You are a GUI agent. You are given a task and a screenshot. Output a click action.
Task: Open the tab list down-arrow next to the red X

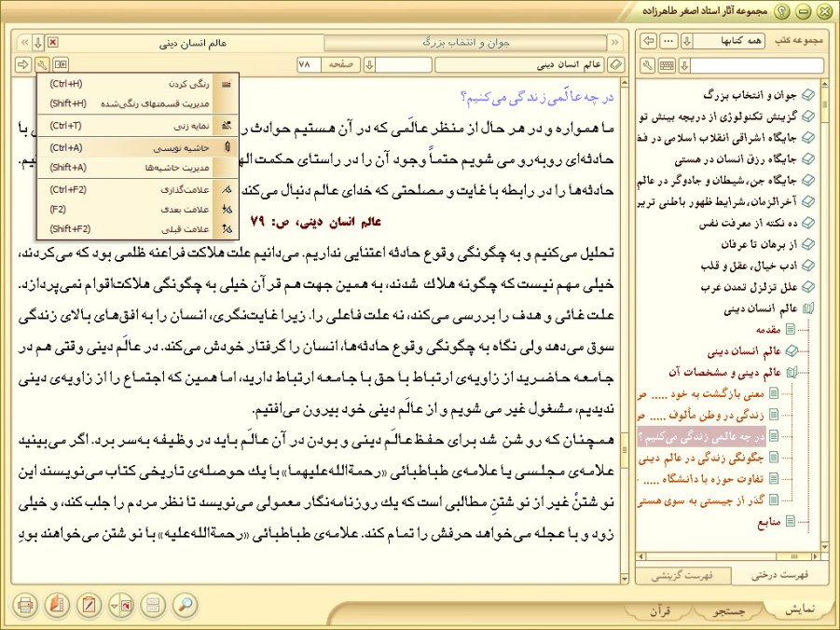tap(38, 42)
